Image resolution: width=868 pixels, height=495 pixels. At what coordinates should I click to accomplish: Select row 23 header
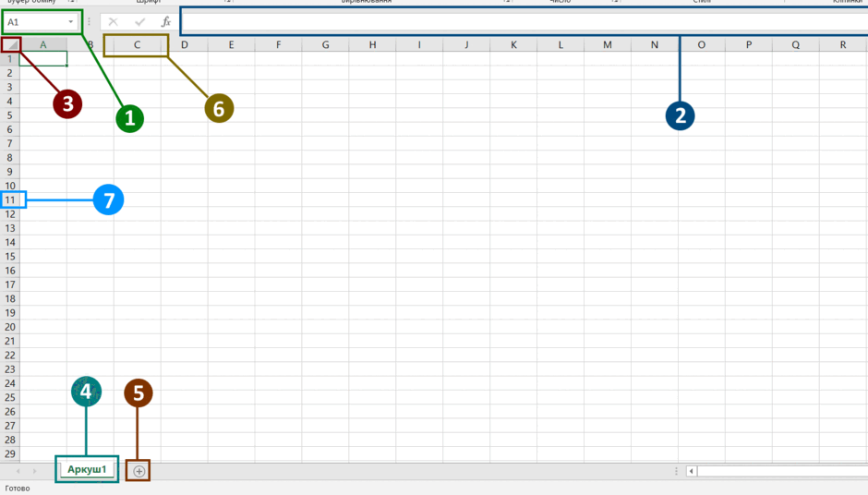pos(10,369)
